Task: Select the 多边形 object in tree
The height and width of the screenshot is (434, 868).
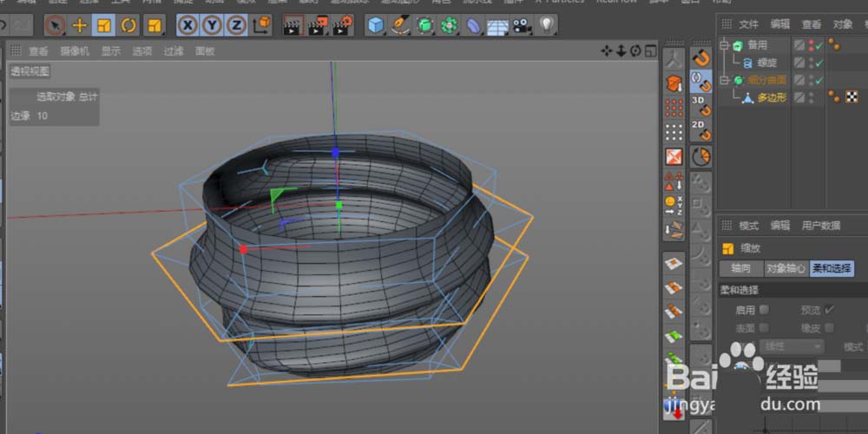Action: click(771, 97)
